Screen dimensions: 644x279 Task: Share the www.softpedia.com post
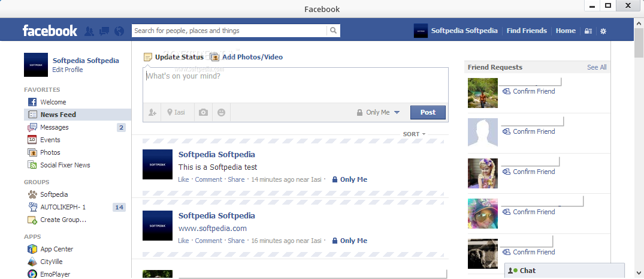coord(236,241)
